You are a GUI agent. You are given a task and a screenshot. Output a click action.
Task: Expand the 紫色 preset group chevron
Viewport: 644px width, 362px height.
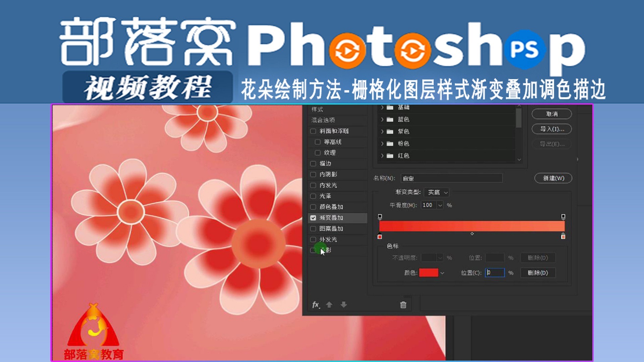click(382, 131)
